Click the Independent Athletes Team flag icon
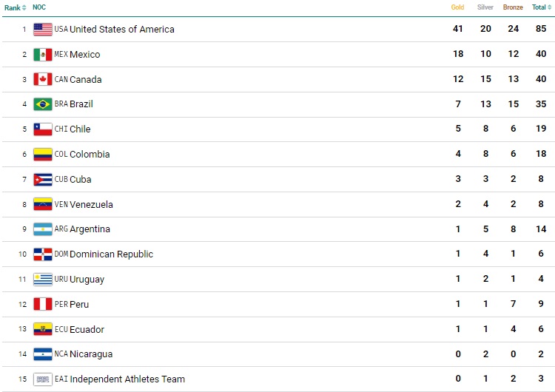The image size is (555, 392). [x=43, y=379]
